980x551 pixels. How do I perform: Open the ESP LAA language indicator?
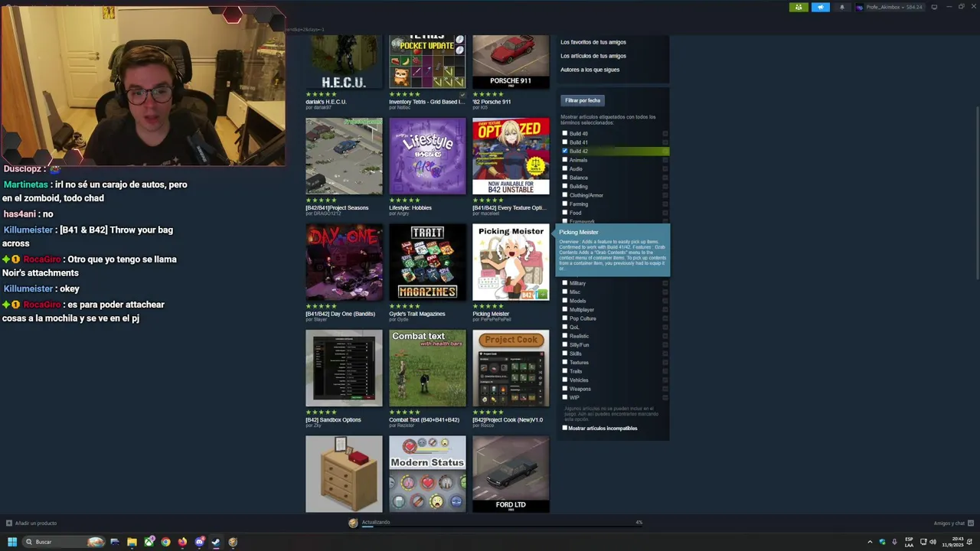(x=909, y=542)
